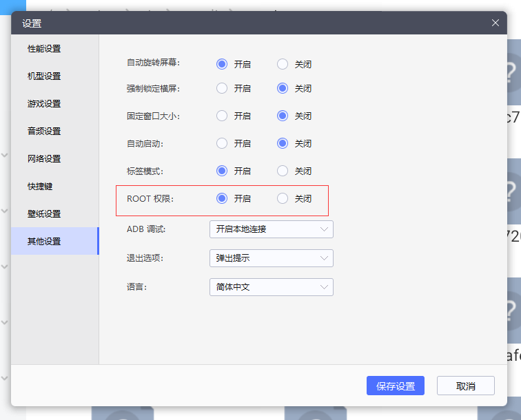Disable 标签模式 with 关闭 radio
Viewport: 521px width, 420px height.
[x=283, y=171]
